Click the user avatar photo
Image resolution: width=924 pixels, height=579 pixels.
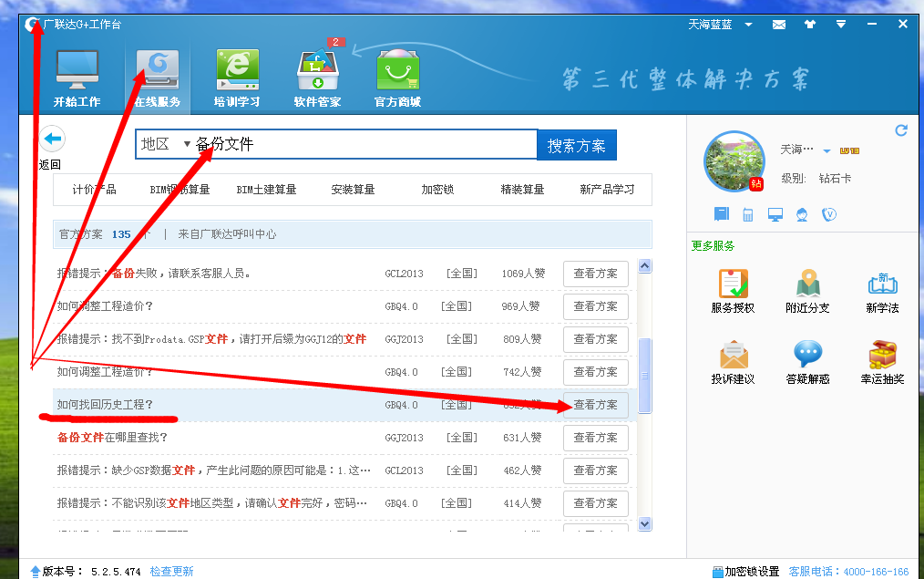734,161
